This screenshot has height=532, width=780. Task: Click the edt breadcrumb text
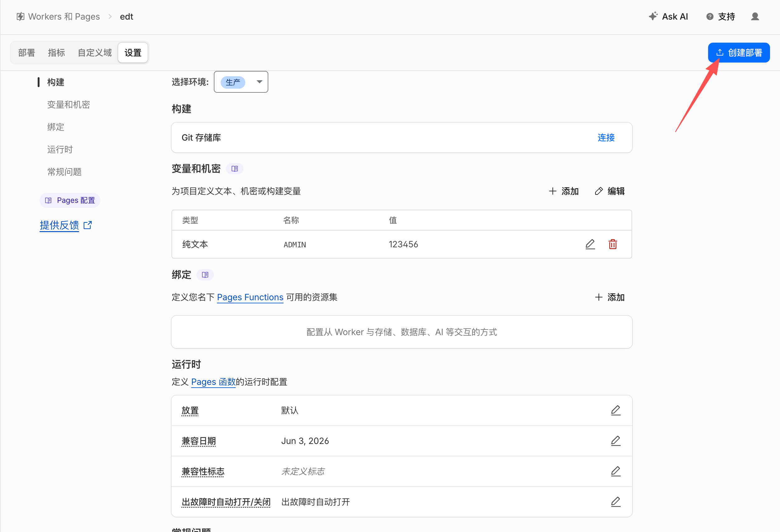click(x=127, y=16)
